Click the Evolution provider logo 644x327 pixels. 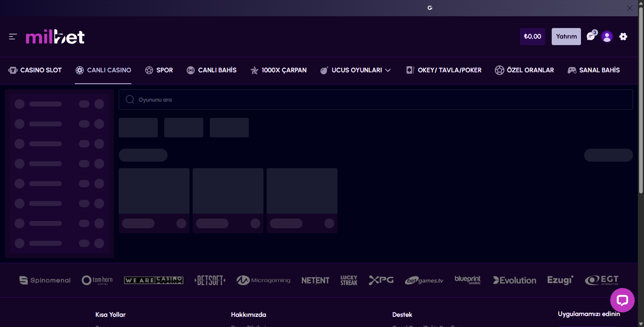514,280
